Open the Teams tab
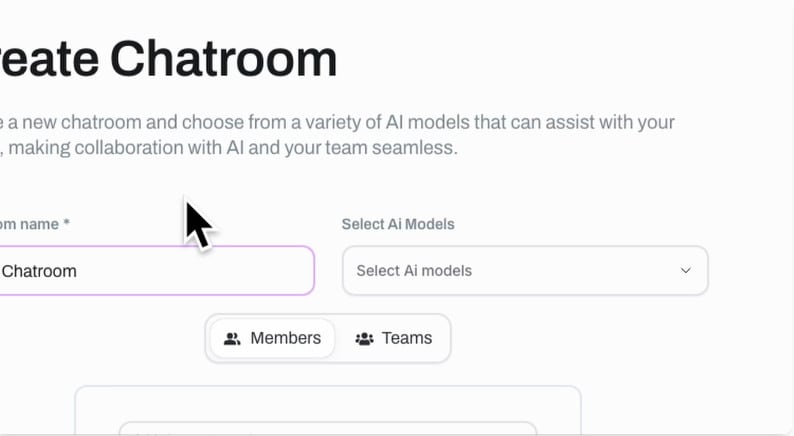 [394, 338]
